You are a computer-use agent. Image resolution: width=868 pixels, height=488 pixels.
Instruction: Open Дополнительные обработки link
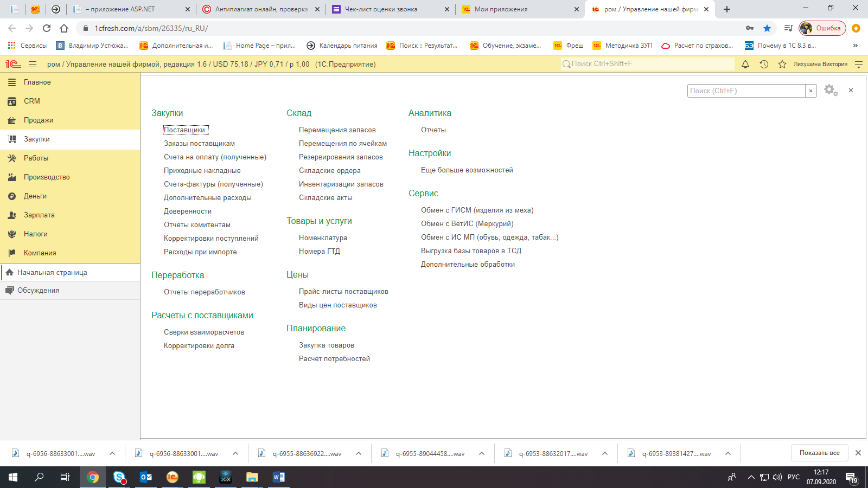[x=468, y=265]
